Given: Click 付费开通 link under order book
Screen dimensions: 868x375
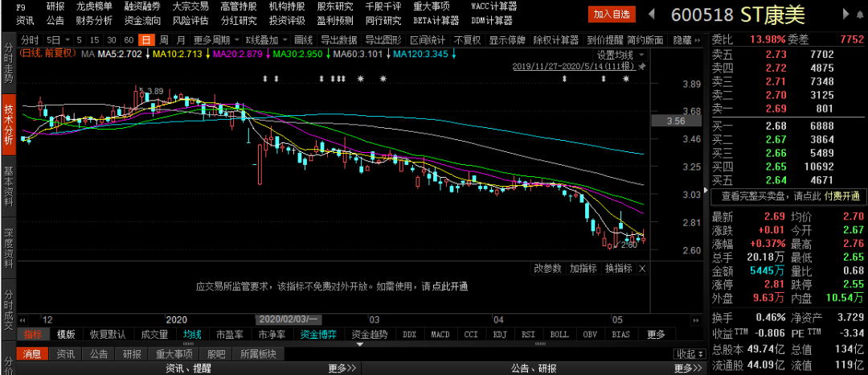Looking at the screenshot, I should point(841,196).
